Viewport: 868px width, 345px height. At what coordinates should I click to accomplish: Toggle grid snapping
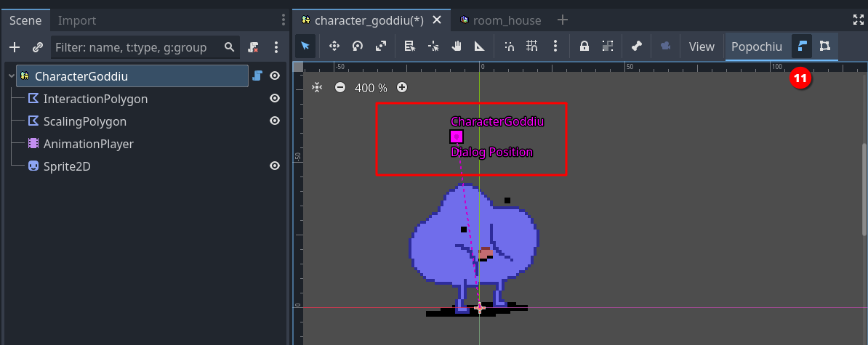click(x=532, y=46)
